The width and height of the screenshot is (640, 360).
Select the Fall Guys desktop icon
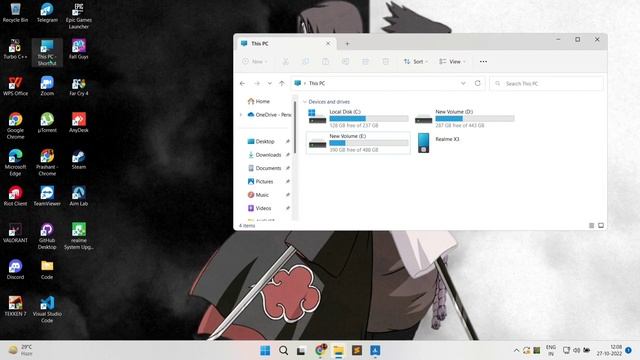click(78, 49)
